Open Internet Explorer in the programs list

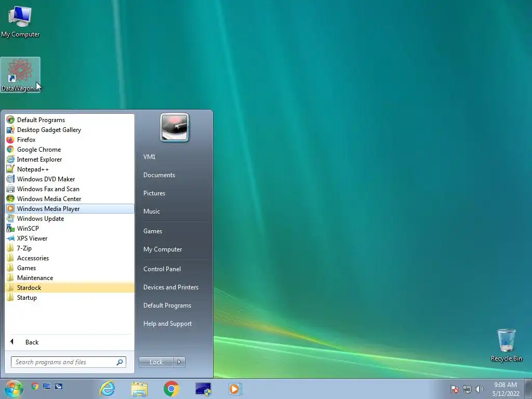(70, 159)
